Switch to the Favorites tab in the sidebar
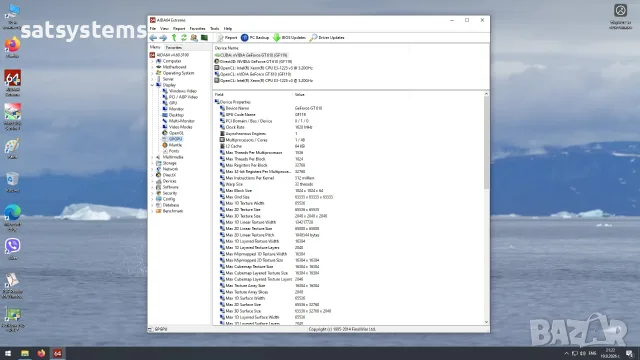Viewport: 640px width, 360px height. tap(173, 47)
